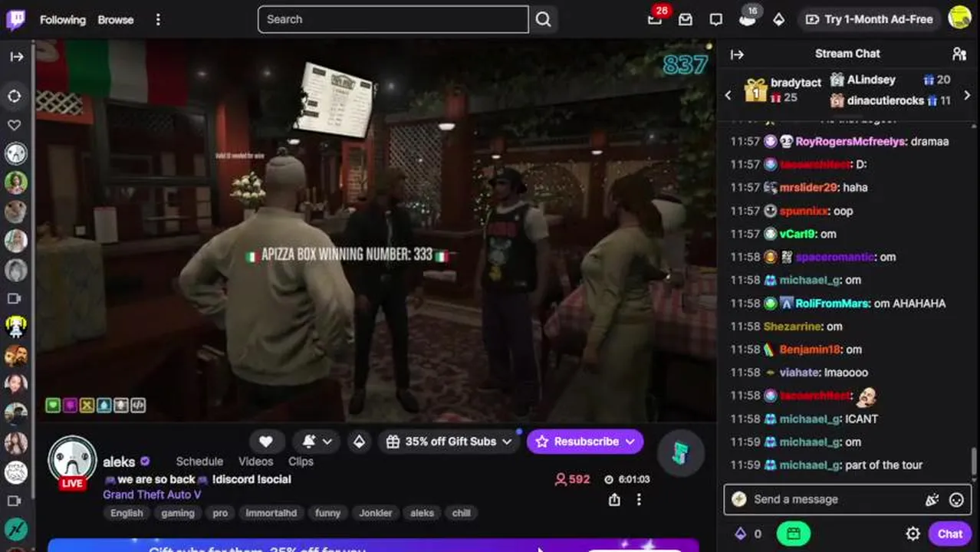Image resolution: width=980 pixels, height=552 pixels.
Task: Click the Bits cheer icon next to bell
Action: (x=359, y=442)
